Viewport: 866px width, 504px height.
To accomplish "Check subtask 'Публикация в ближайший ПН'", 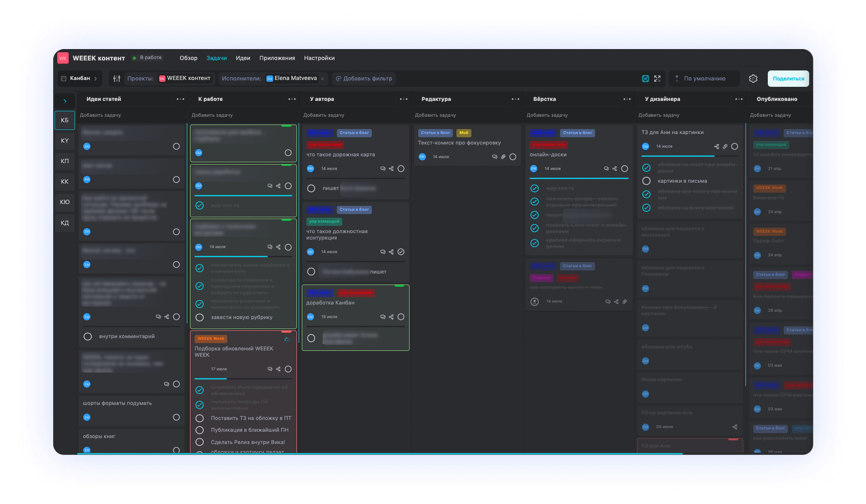I will pyautogui.click(x=200, y=430).
